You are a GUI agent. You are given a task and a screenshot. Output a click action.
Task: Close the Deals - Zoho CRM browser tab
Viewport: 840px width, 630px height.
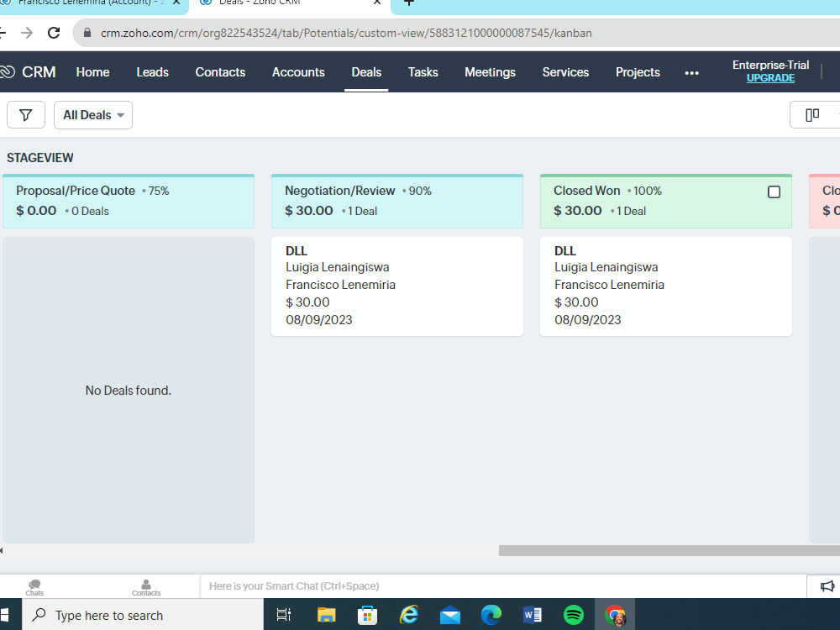coord(377,3)
